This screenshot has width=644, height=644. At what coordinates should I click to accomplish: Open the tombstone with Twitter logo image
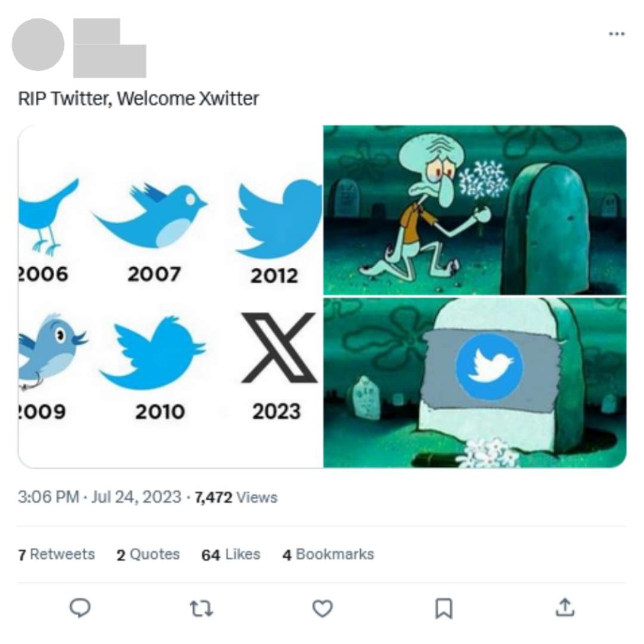coord(475,383)
